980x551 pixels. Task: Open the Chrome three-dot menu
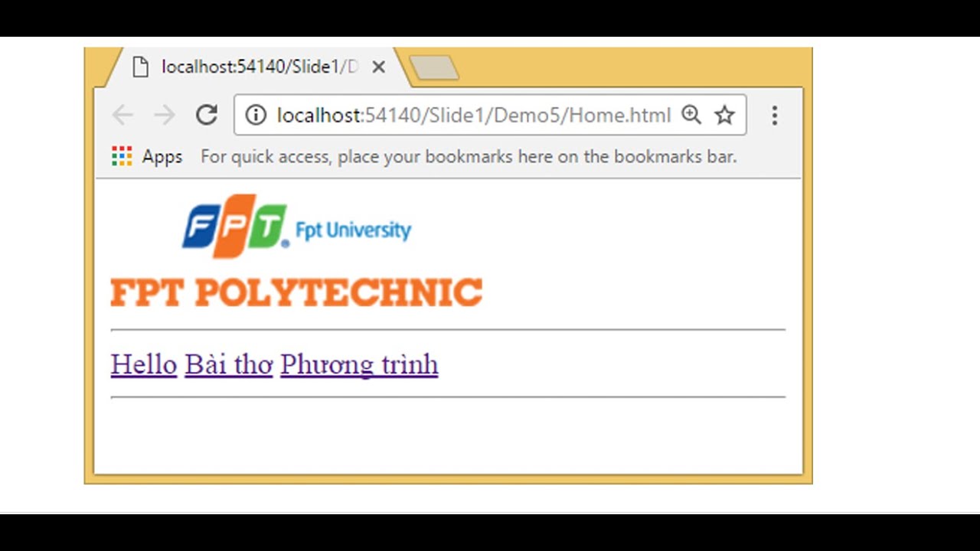click(774, 116)
